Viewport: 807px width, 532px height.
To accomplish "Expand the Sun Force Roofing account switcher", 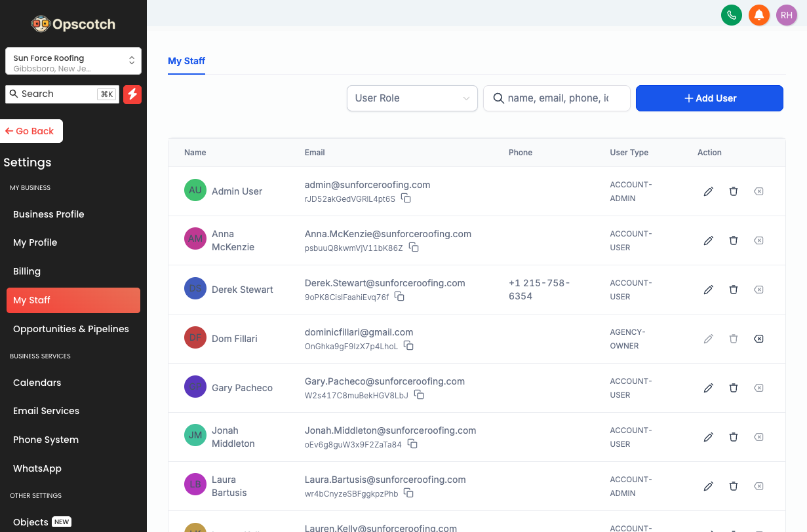I will 73,61.
